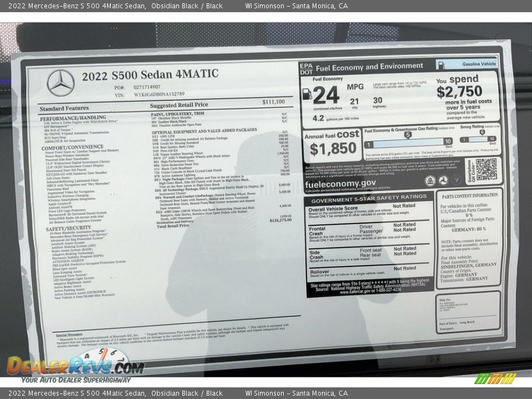Click the 2022 S500 Sedan 4MATIC heading

[150, 75]
